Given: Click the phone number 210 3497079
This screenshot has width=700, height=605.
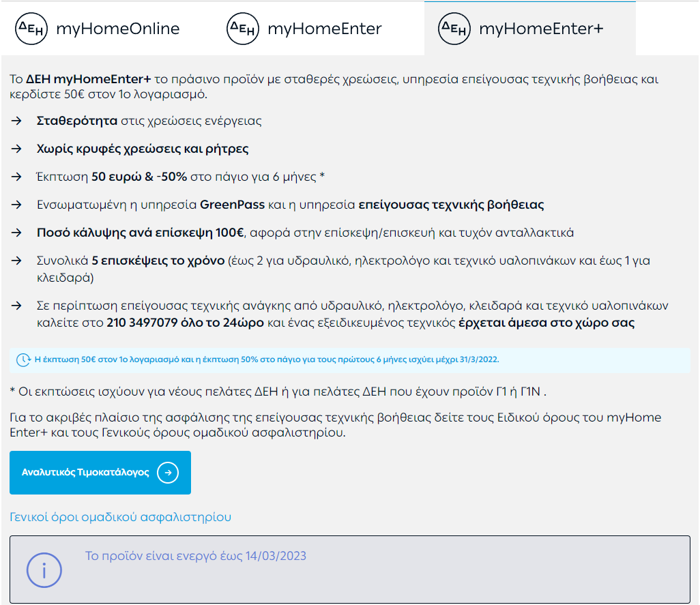Looking at the screenshot, I should point(142,323).
